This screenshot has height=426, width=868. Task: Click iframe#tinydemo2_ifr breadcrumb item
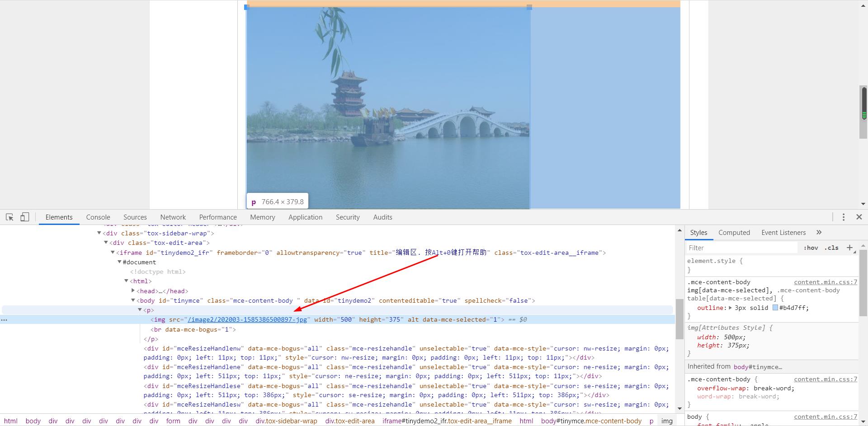coord(447,421)
